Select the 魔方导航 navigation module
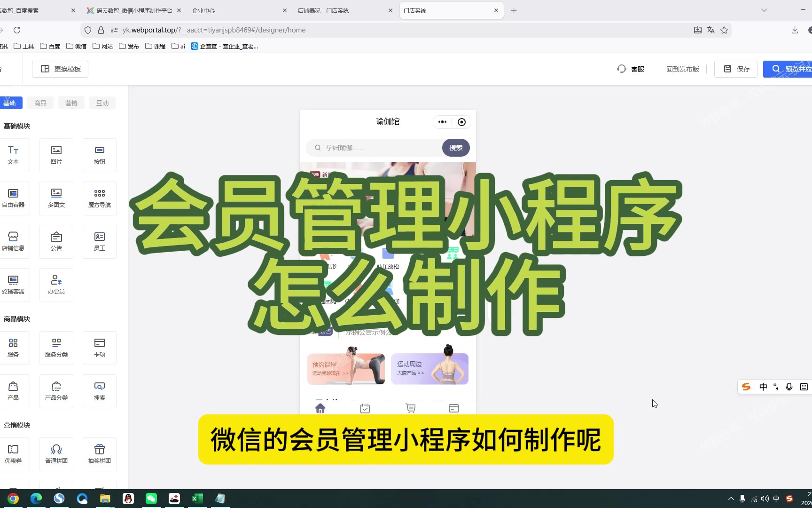Image resolution: width=812 pixels, height=508 pixels. click(x=99, y=198)
